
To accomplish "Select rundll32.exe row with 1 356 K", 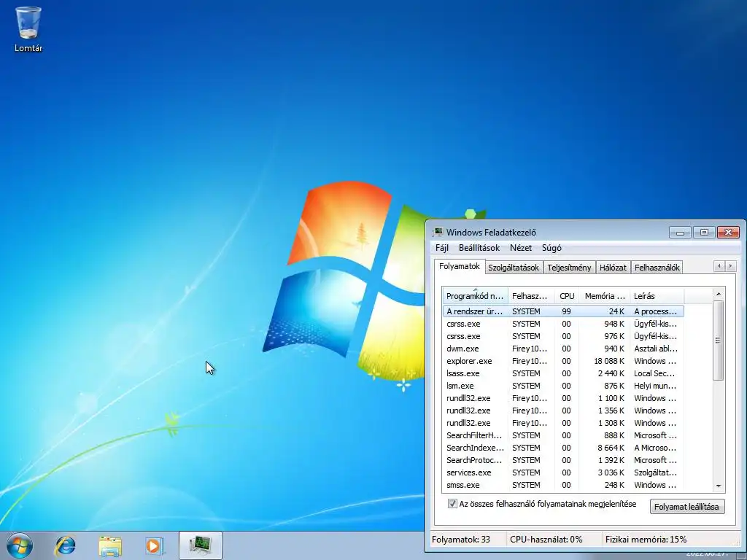I will (x=563, y=411).
